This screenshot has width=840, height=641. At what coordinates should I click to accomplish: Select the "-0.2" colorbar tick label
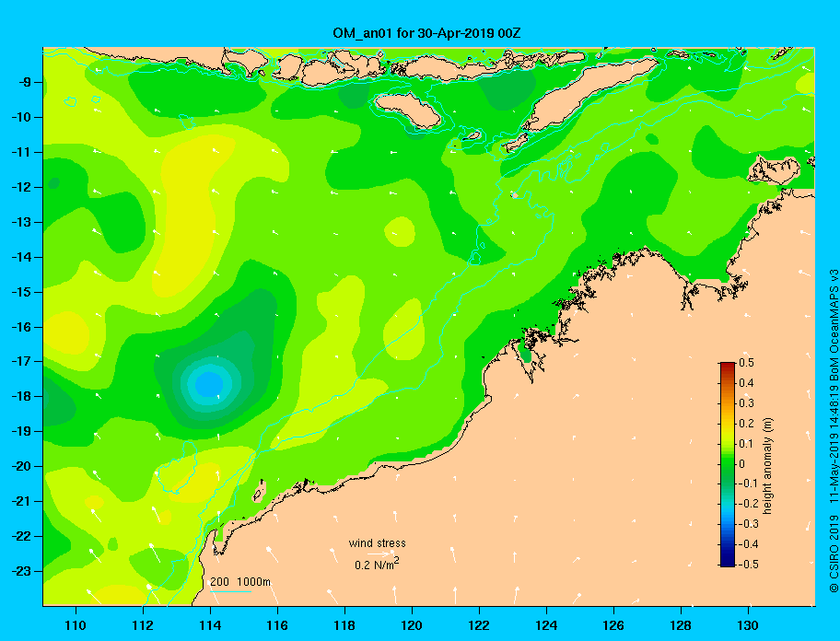(749, 504)
